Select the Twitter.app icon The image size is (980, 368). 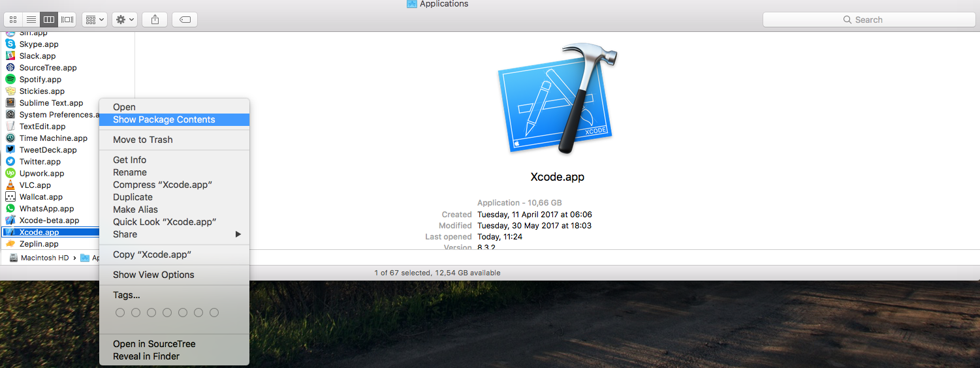coord(10,162)
